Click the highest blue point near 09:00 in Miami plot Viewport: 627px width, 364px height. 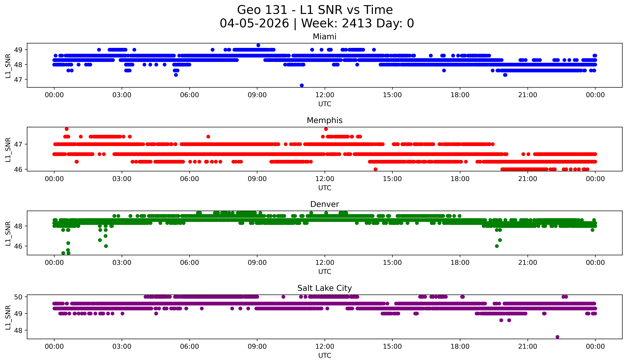click(258, 45)
